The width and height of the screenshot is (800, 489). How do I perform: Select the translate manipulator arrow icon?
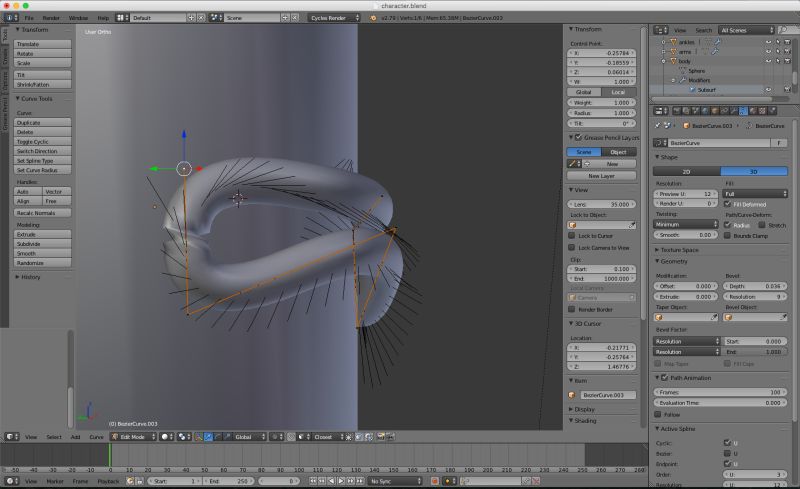pyautogui.click(x=208, y=437)
